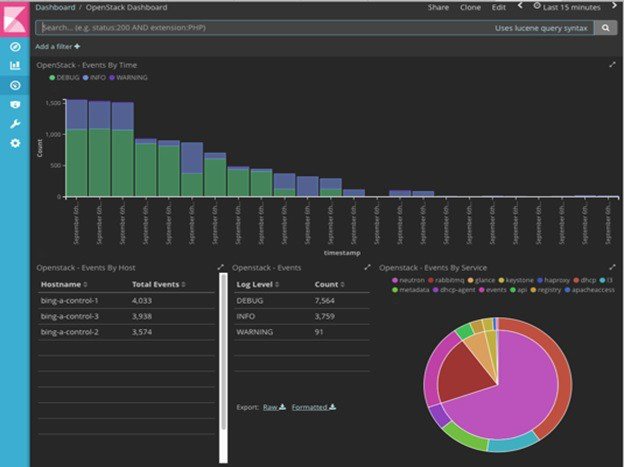This screenshot has width=624, height=467.
Task: Click the Kibana logo
Action: coord(15,19)
